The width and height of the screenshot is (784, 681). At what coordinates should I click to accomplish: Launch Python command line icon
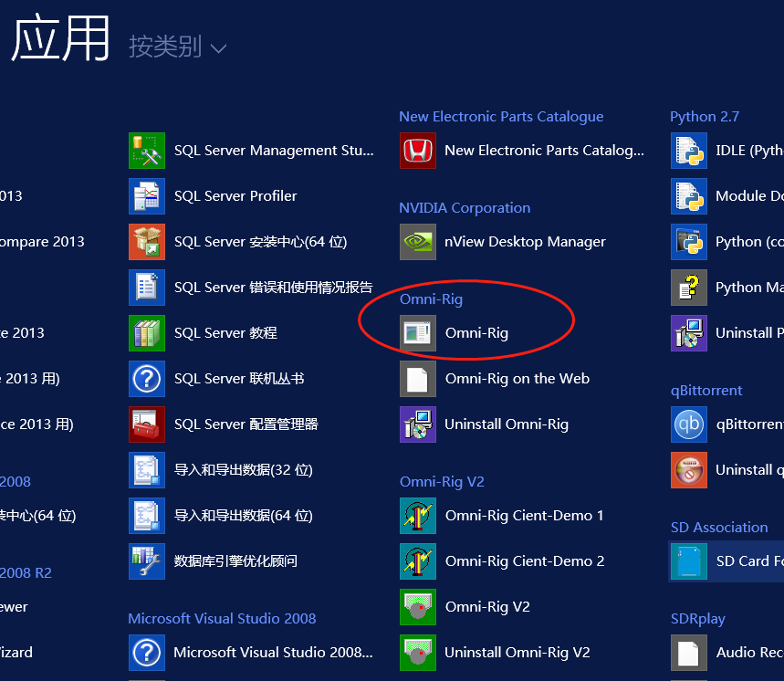(689, 242)
